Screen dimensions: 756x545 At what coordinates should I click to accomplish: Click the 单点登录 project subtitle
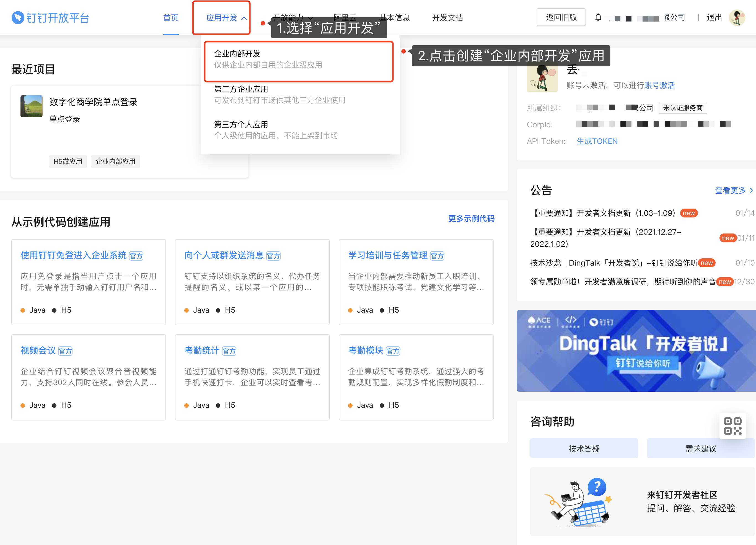pos(65,119)
